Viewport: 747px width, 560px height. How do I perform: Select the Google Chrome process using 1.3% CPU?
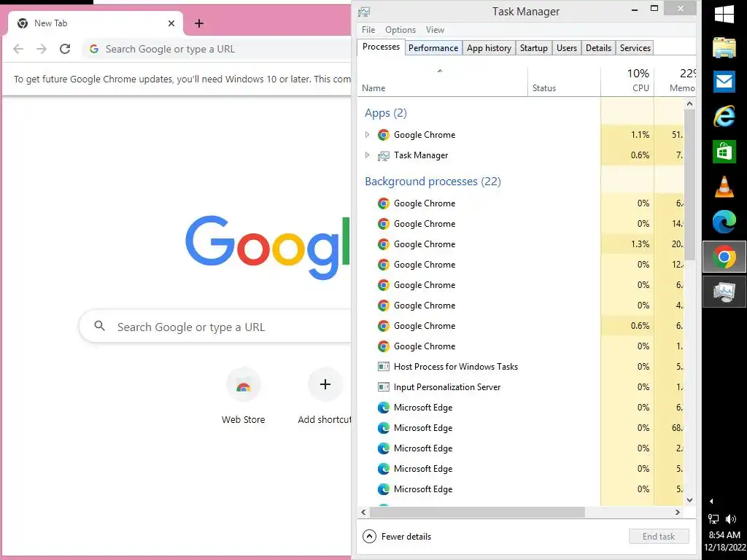click(521, 244)
